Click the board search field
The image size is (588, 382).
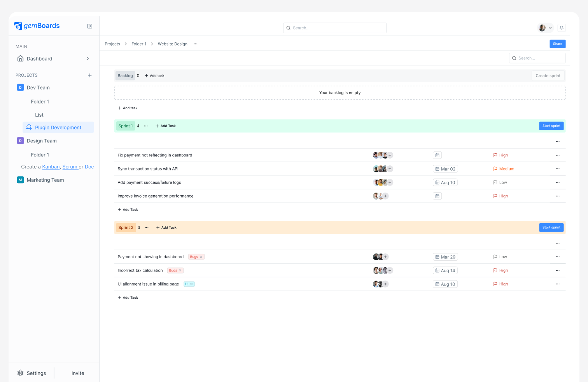[x=537, y=58]
